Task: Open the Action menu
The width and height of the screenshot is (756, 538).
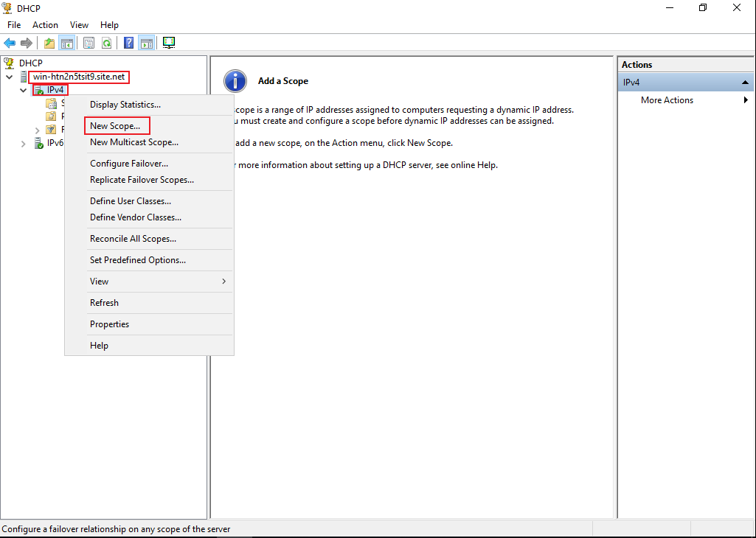Action: click(x=45, y=25)
